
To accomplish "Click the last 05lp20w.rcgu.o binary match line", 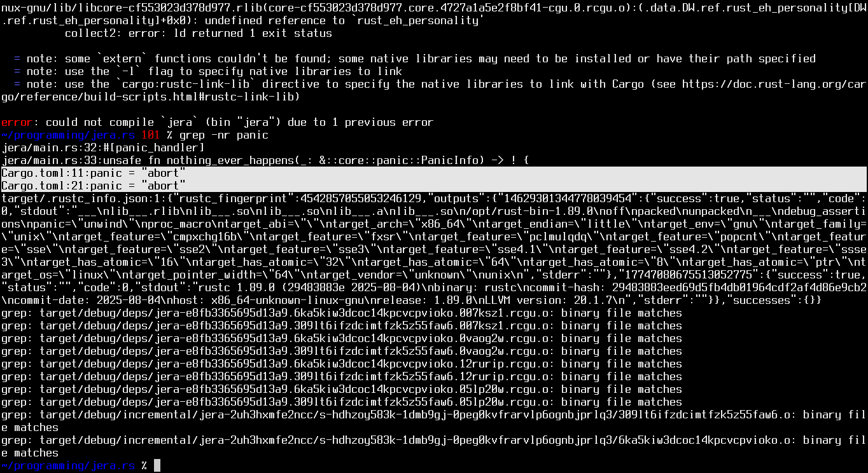I will tap(342, 402).
